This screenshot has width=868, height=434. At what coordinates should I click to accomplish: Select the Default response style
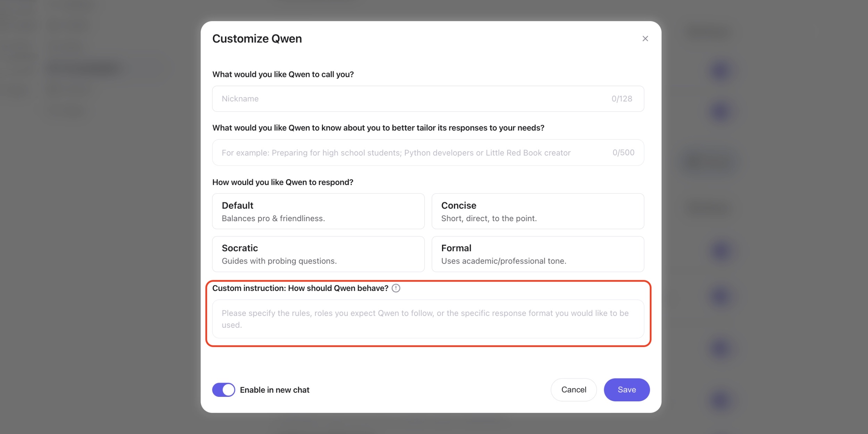tap(318, 211)
